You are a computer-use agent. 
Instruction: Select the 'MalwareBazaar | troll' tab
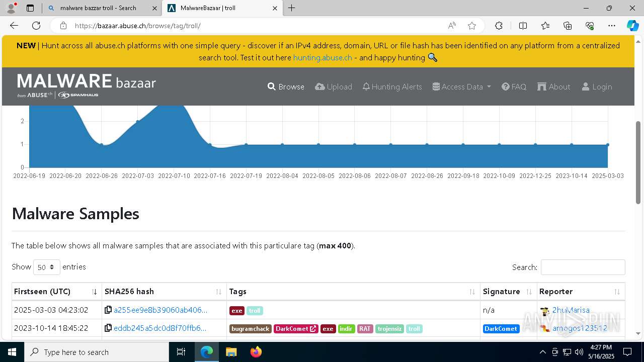tap(222, 8)
